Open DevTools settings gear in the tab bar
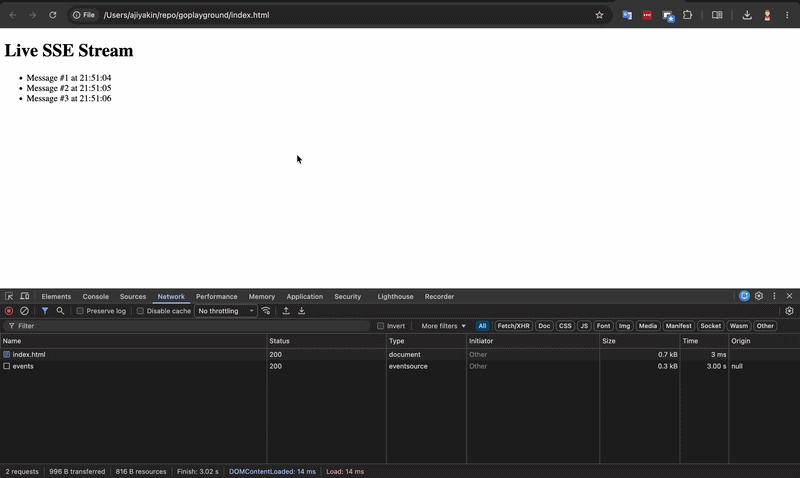This screenshot has width=800, height=478. coord(759,296)
